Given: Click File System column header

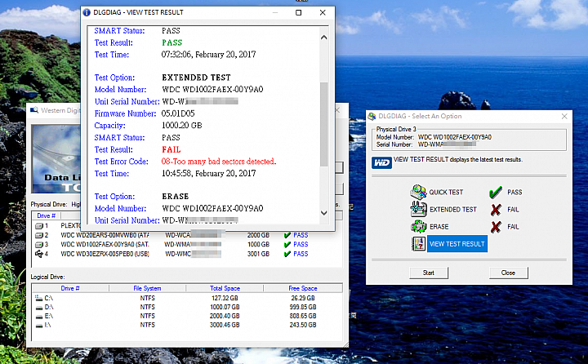Looking at the screenshot, I should 147,288.
